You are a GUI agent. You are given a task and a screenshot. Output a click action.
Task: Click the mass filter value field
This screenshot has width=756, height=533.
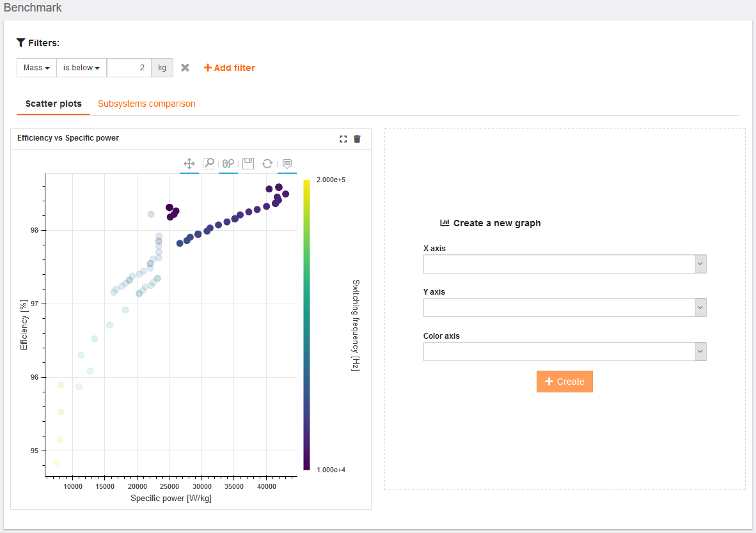pyautogui.click(x=129, y=68)
